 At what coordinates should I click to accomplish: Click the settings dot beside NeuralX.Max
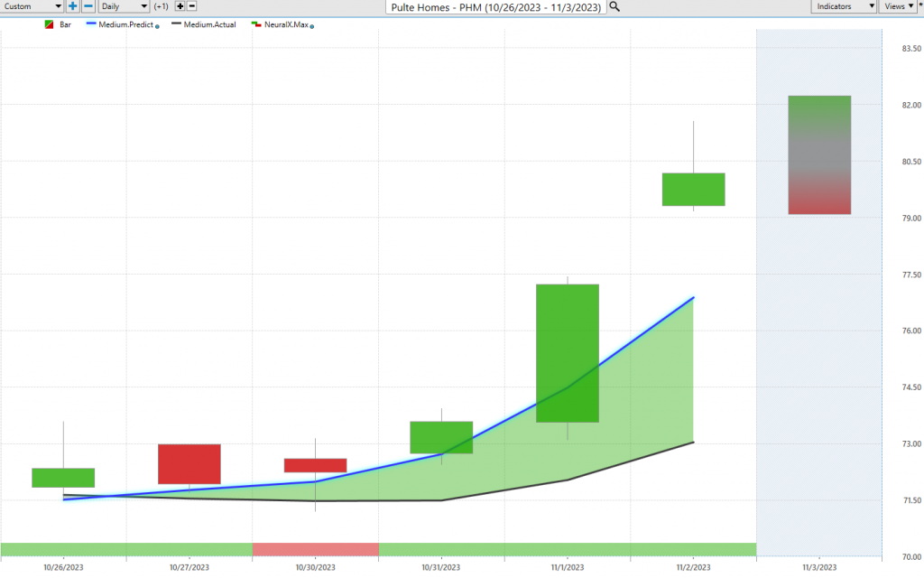[x=311, y=26]
